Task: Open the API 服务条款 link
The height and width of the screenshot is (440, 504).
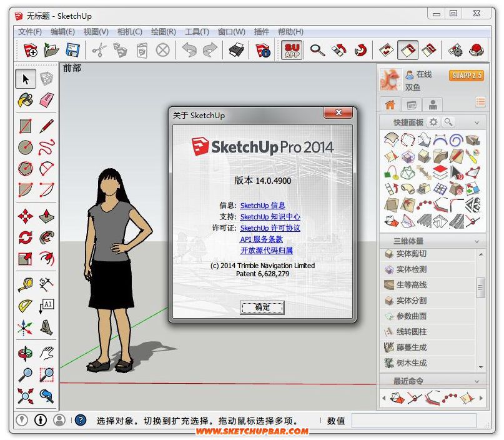Action: click(x=261, y=239)
